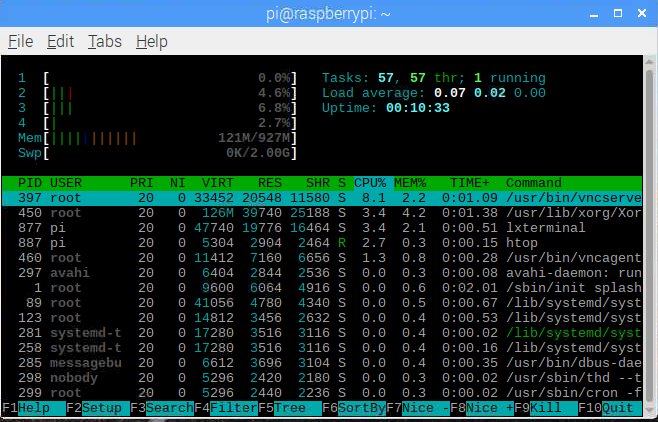Viewport: 658px width, 422px height.
Task: Open the Tabs menu
Action: pyautogui.click(x=105, y=42)
